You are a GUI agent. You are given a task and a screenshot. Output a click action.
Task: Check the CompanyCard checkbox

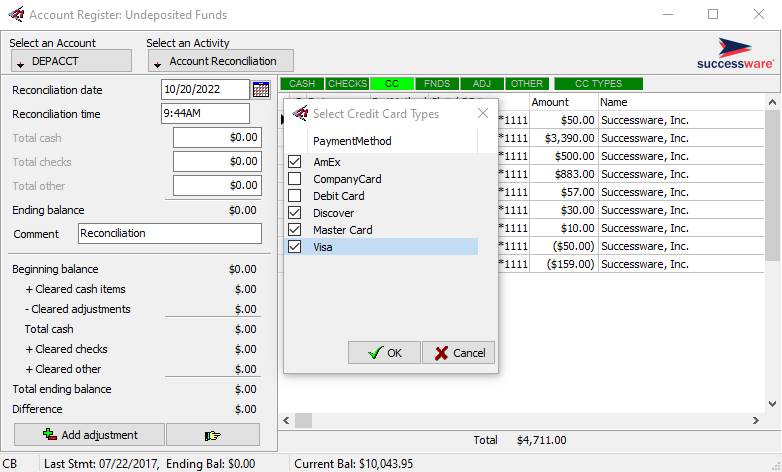pyautogui.click(x=294, y=179)
